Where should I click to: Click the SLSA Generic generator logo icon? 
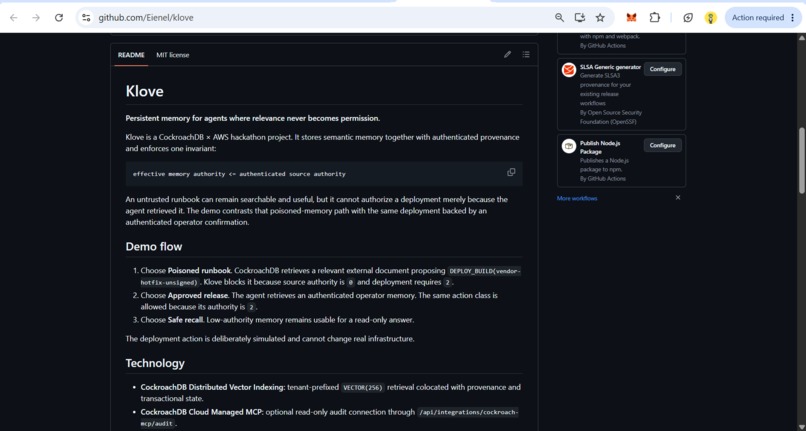569,70
